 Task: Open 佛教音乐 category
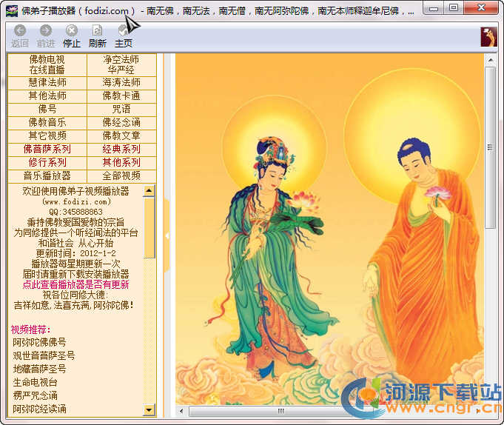47,122
